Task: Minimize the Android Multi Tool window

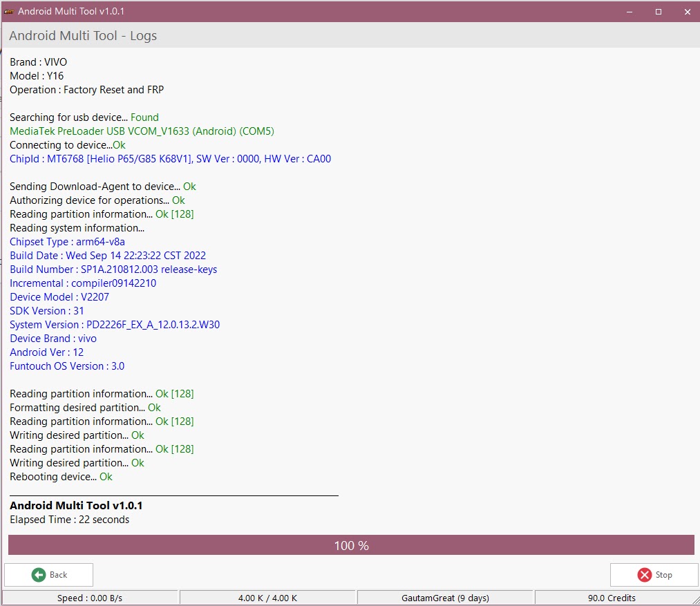Action: pyautogui.click(x=630, y=12)
